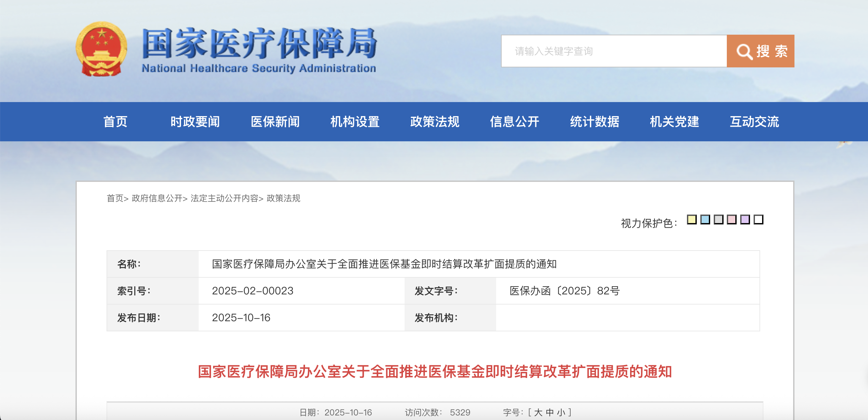
Task: Click the 法定主动公开内容 breadcrumb link
Action: click(225, 198)
